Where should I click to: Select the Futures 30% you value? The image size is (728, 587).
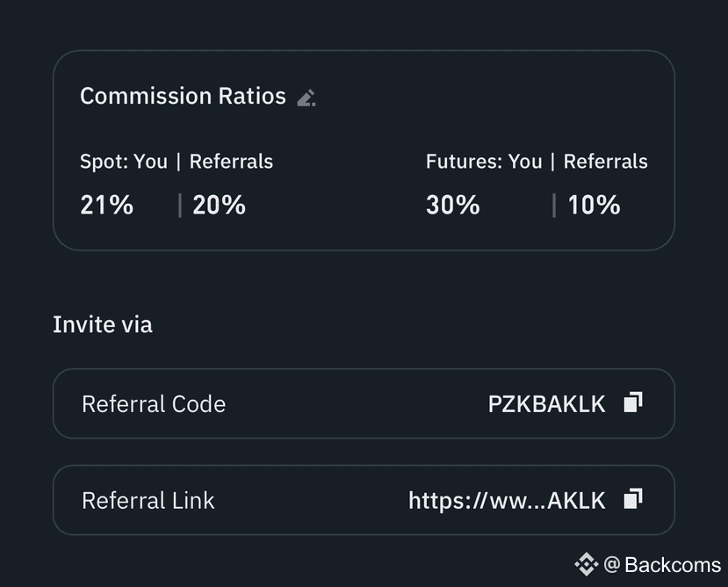click(452, 205)
